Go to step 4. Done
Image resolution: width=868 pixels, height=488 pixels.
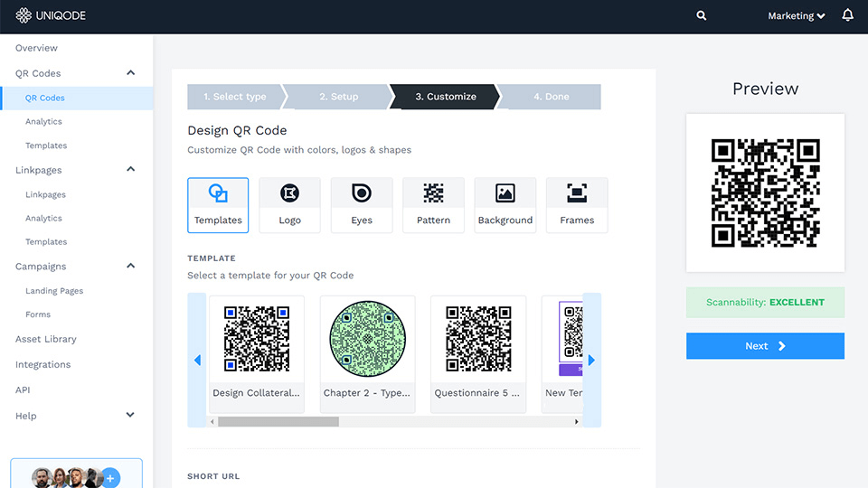pyautogui.click(x=551, y=97)
